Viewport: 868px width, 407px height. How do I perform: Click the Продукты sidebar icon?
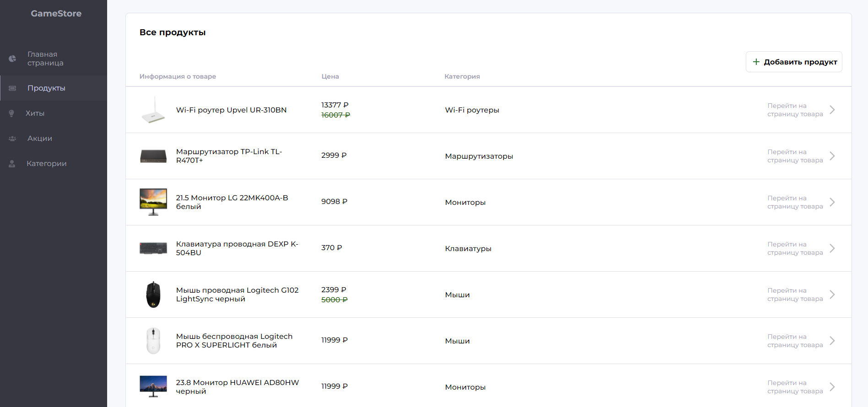click(x=12, y=88)
